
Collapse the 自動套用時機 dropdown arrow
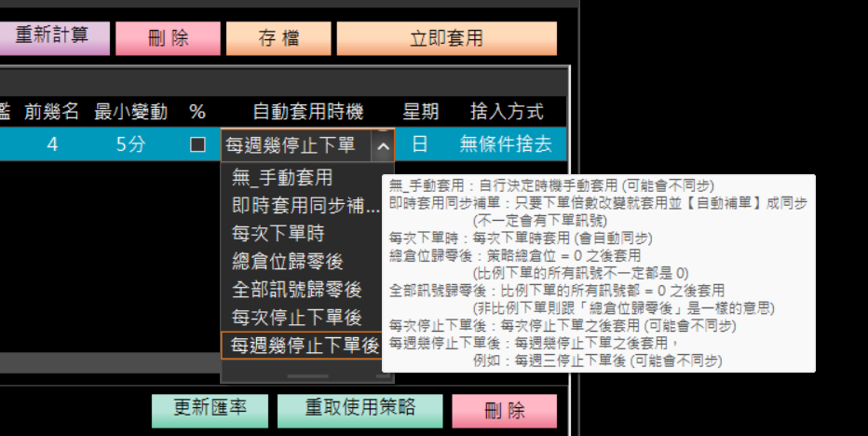382,145
